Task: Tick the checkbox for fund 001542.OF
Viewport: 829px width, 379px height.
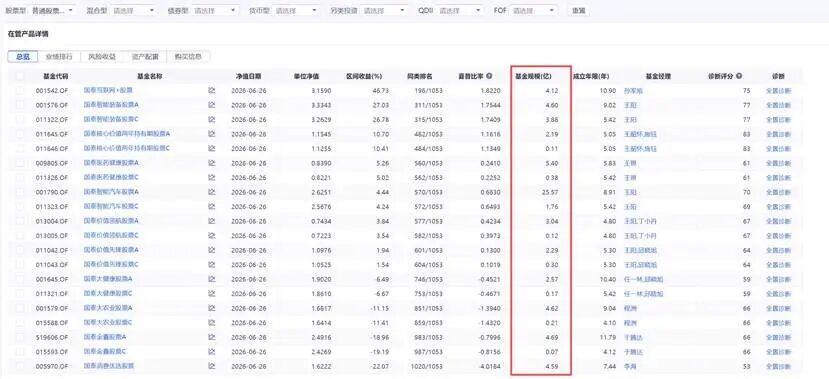Action: click(x=20, y=90)
